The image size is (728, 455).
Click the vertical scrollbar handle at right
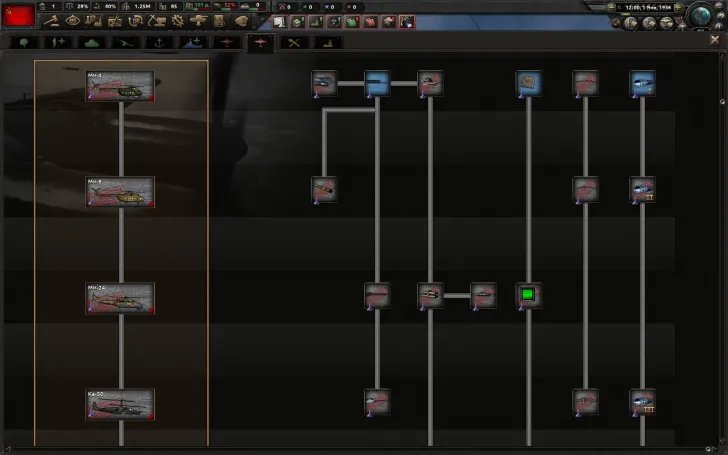(x=722, y=102)
